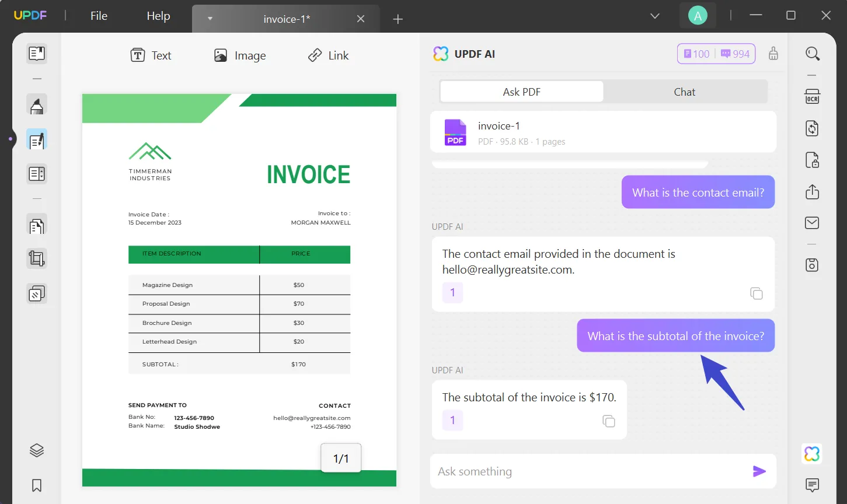The width and height of the screenshot is (847, 504).
Task: Click the invoice page in the editor
Action: 239,290
